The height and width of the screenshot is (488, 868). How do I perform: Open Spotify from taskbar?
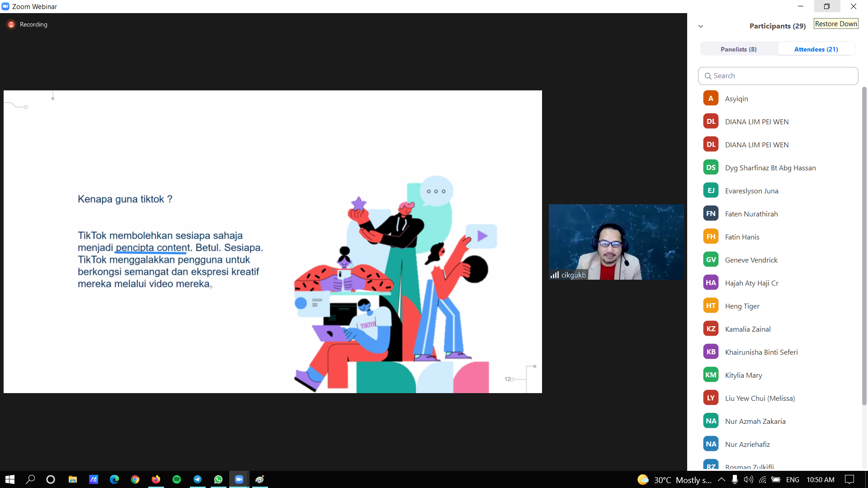click(x=177, y=479)
